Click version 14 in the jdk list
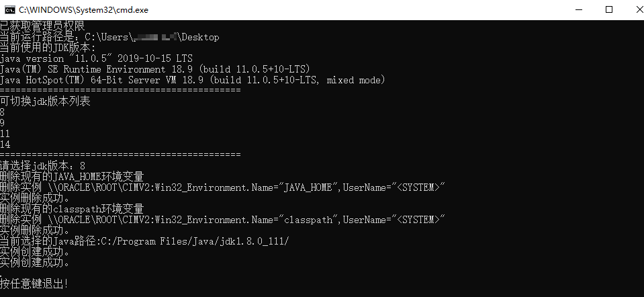The width and height of the screenshot is (644, 297). (5, 145)
